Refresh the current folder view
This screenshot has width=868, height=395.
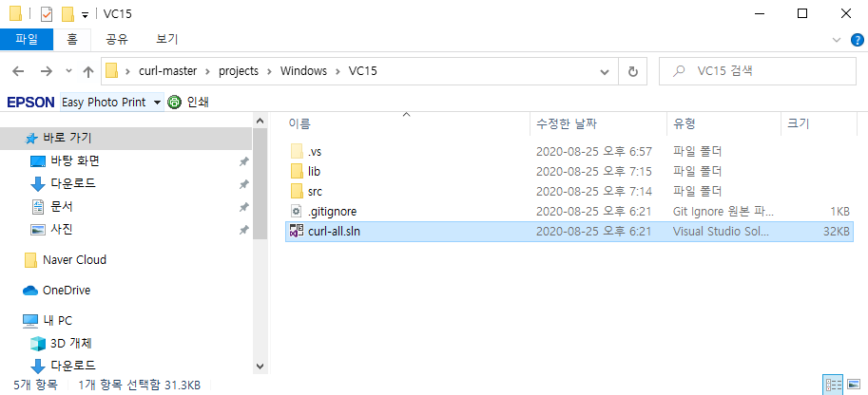pyautogui.click(x=632, y=71)
